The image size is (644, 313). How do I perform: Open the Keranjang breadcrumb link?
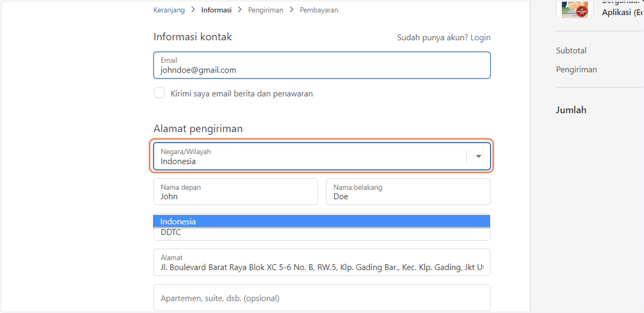[x=169, y=10]
